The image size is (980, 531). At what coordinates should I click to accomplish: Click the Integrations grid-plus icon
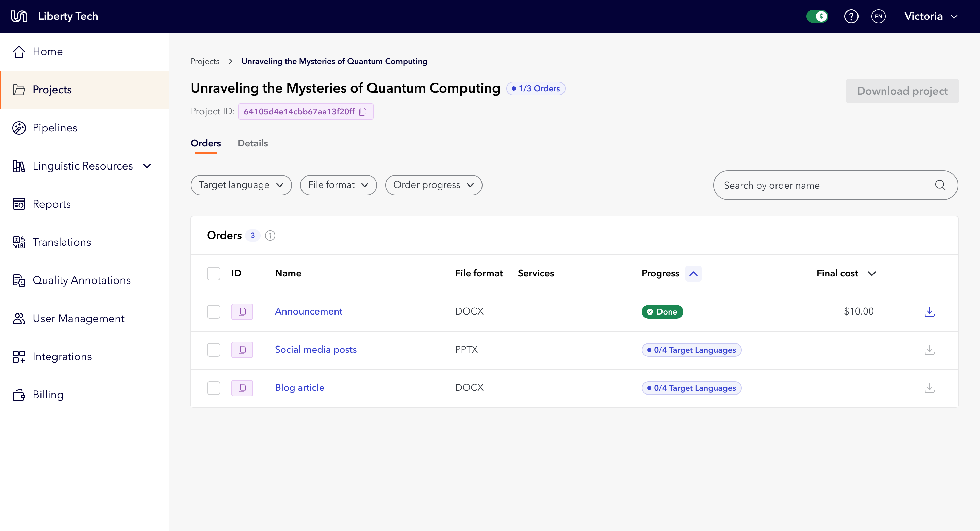[x=19, y=357]
